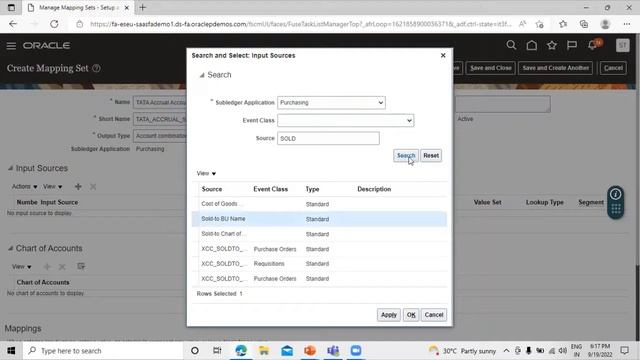
Task: Collapse the Search section in dialog
Action: click(x=202, y=75)
